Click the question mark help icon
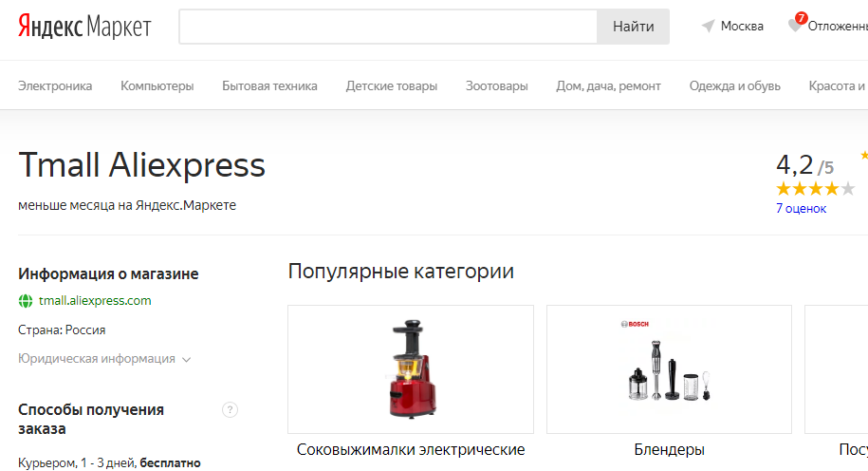The width and height of the screenshot is (868, 471). tap(230, 410)
